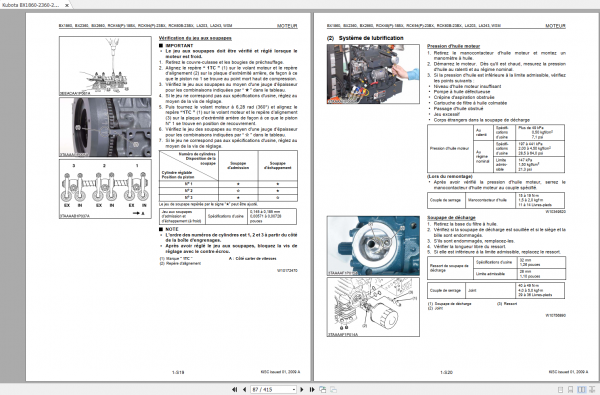
Task: Select the continuous facing page view
Action: pos(592,390)
